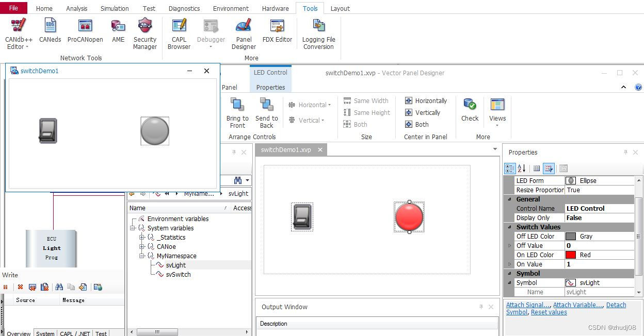Open the Hardware ribbon tab
The width and height of the screenshot is (644, 336).
click(x=275, y=8)
